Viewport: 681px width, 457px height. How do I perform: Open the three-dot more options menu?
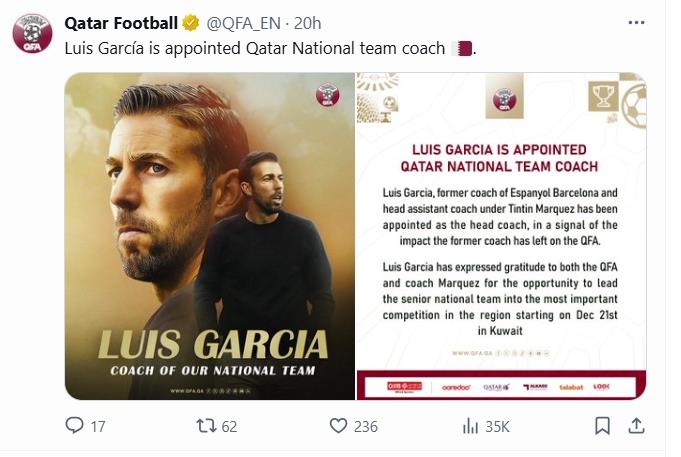pos(636,23)
